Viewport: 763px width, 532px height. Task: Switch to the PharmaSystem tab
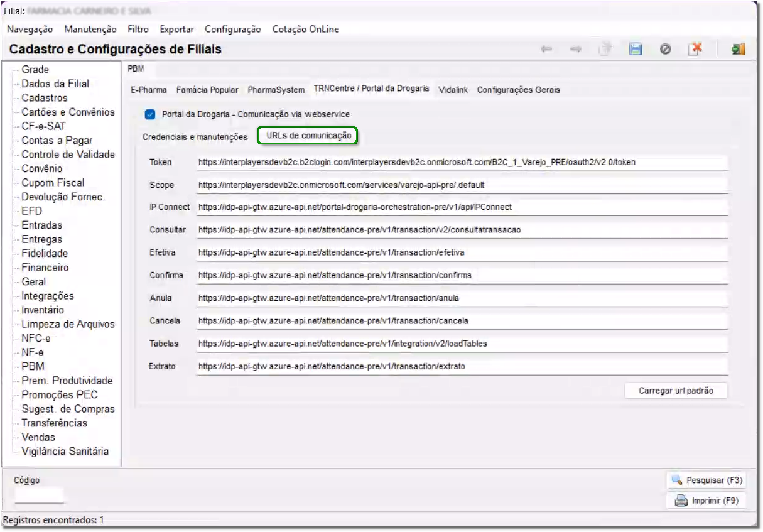276,90
